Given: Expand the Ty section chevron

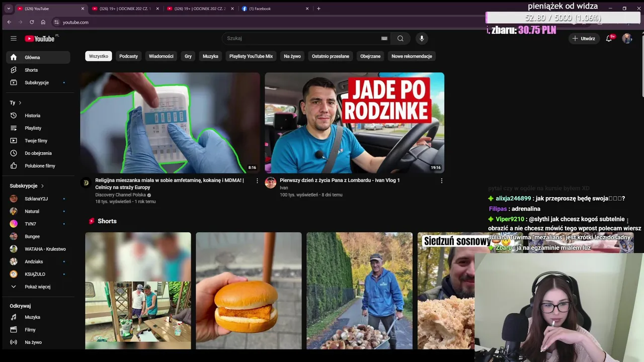Looking at the screenshot, I should 20,103.
